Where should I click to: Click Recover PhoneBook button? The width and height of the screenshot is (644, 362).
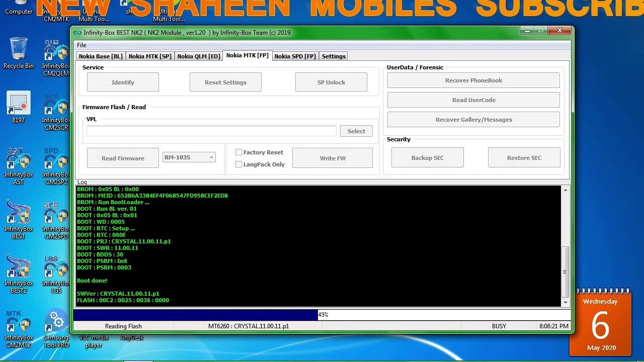click(473, 80)
